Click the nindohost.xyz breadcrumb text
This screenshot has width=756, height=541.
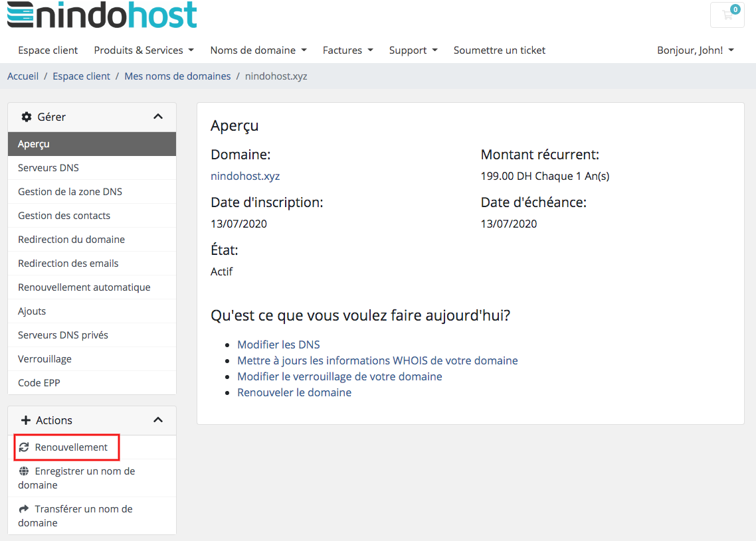[x=276, y=76]
